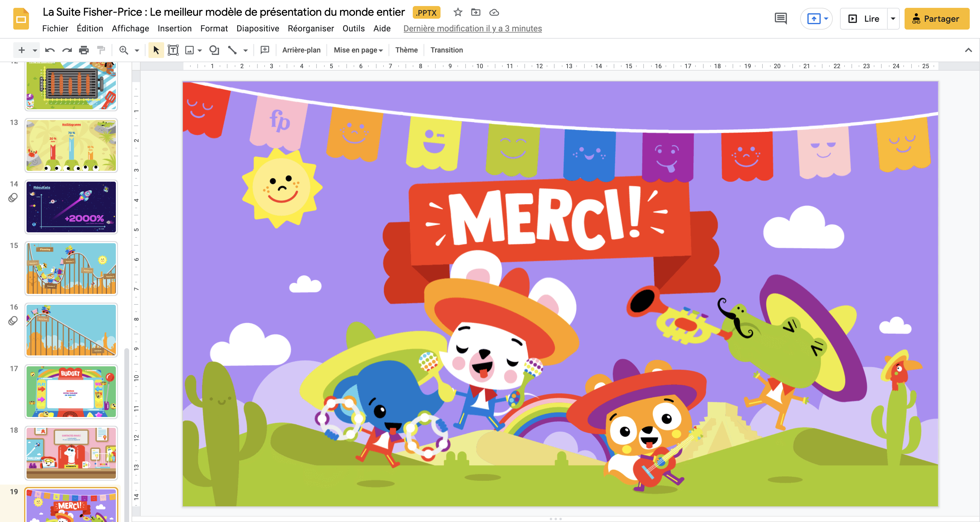The width and height of the screenshot is (980, 522).
Task: Open Dernière modification history link
Action: click(472, 29)
